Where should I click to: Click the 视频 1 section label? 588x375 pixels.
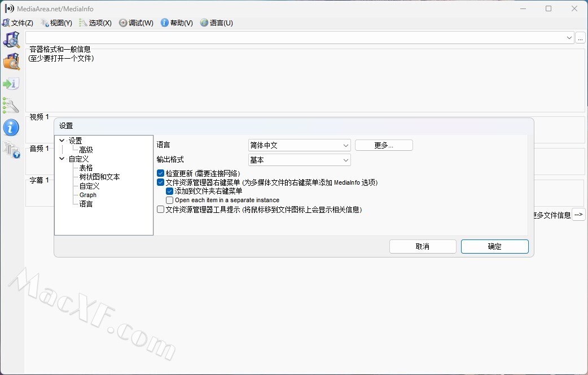coord(40,117)
